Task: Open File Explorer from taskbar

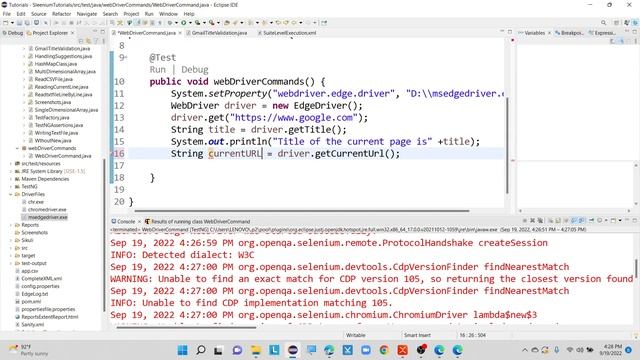Action: [256, 350]
